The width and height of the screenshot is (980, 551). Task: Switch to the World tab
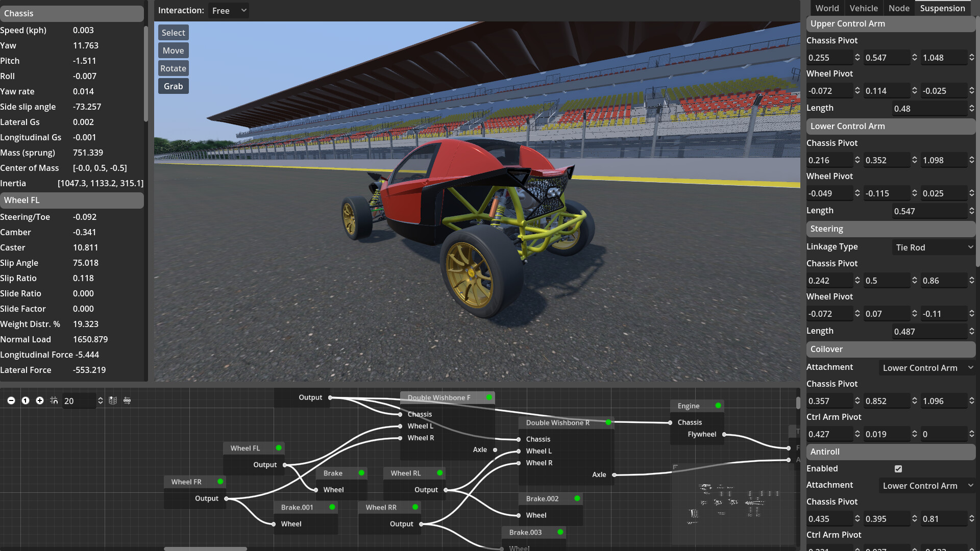tap(827, 8)
